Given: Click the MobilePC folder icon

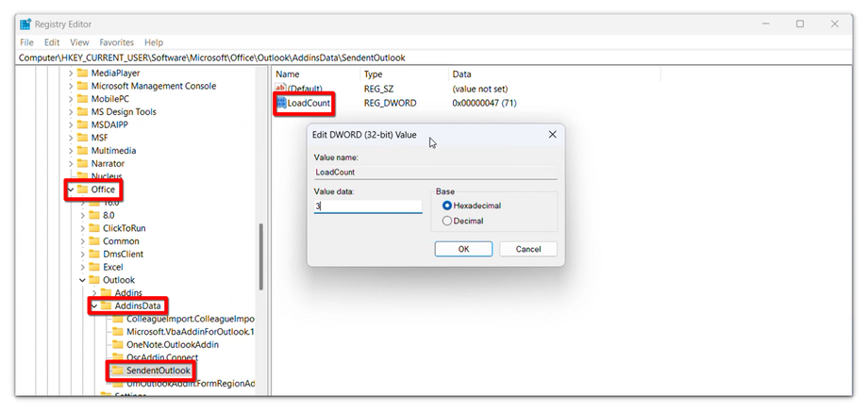Looking at the screenshot, I should [82, 99].
